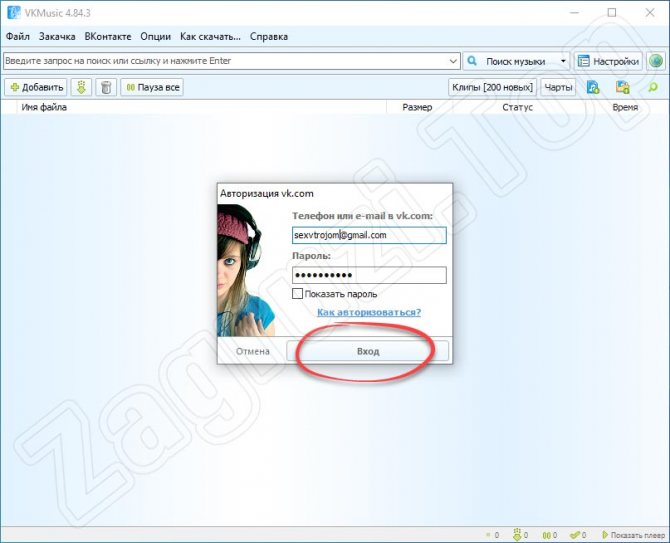Image resolution: width=670 pixels, height=543 pixels.
Task: Expand the search query history dropdown
Action: (453, 61)
